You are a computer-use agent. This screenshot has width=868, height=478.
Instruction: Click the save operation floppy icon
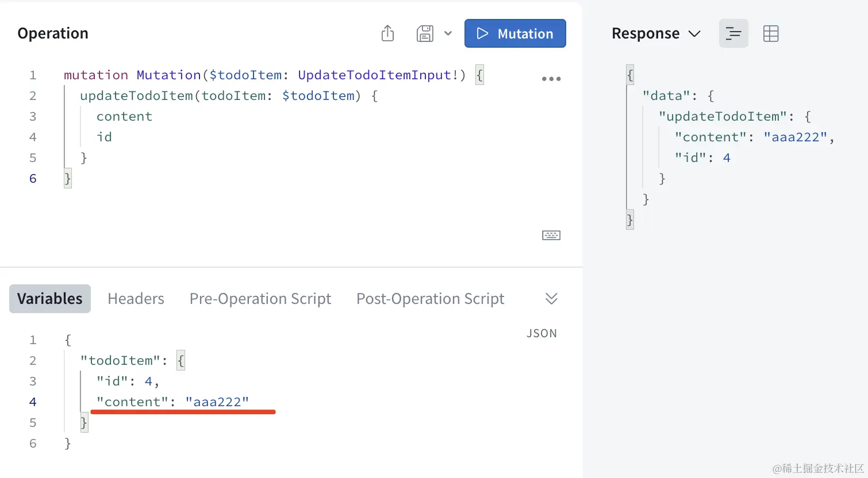425,33
